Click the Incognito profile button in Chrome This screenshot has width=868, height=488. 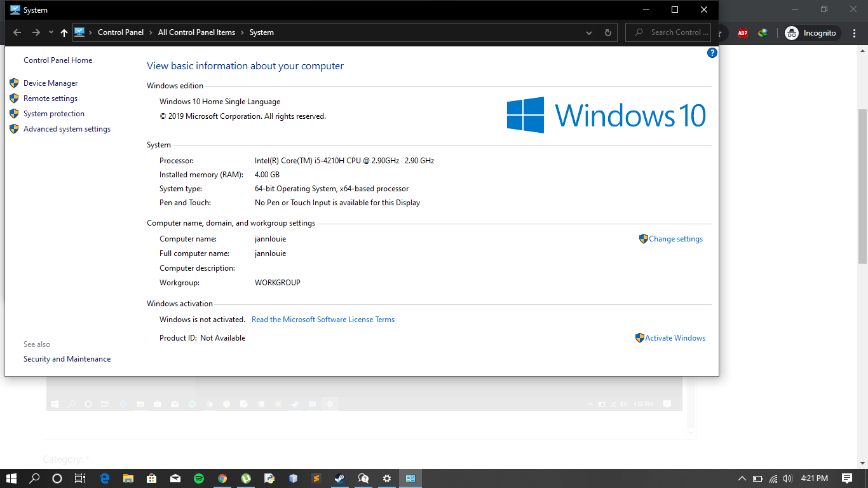pos(813,33)
